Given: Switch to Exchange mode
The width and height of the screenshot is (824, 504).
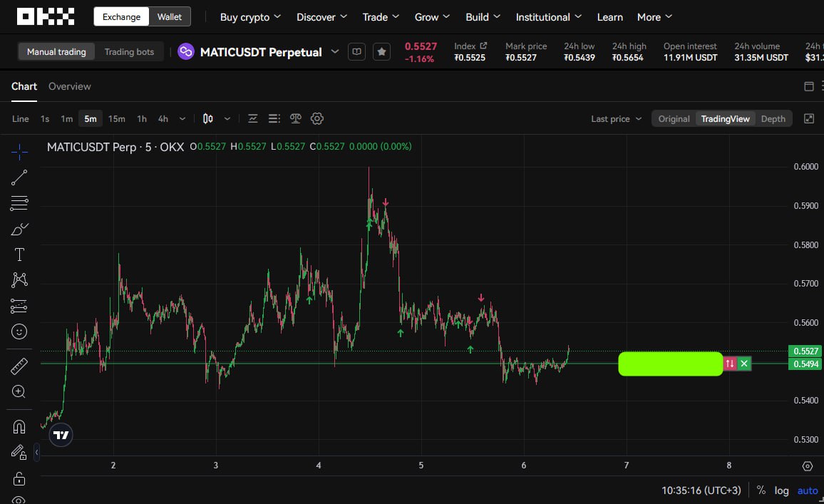Looking at the screenshot, I should (x=121, y=17).
